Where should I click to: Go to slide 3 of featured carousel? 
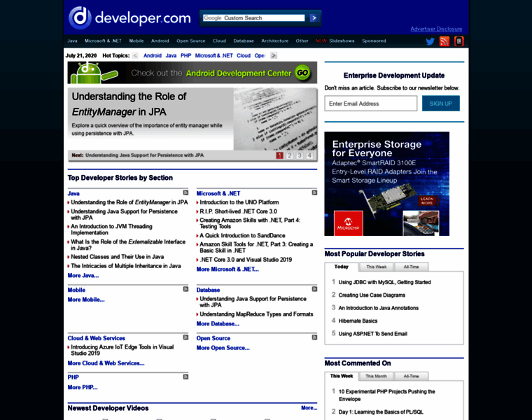coord(300,155)
